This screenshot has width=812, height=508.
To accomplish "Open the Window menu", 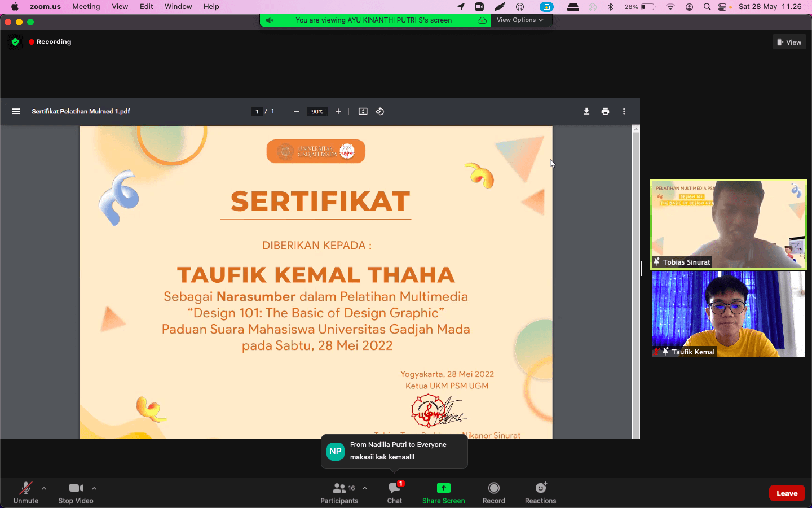I will pyautogui.click(x=178, y=7).
